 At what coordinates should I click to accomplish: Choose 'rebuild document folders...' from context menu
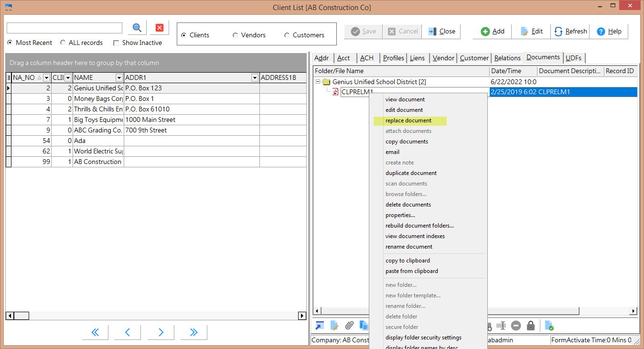click(419, 226)
